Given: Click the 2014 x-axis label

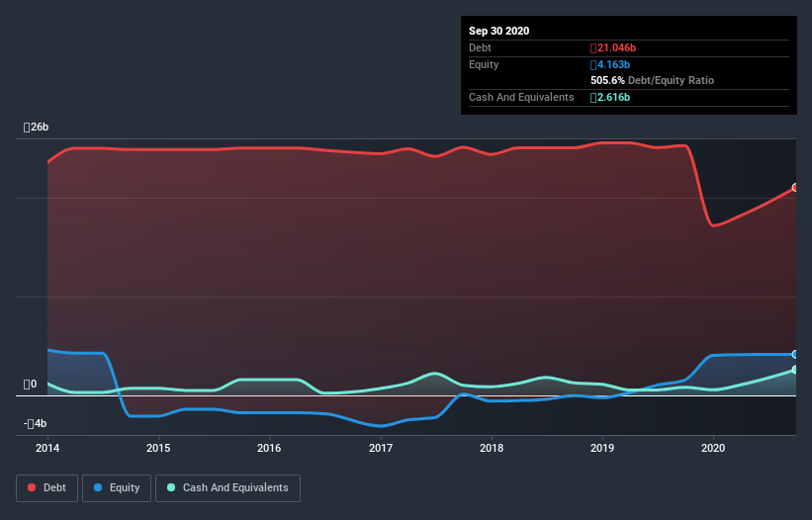Looking at the screenshot, I should [x=47, y=448].
